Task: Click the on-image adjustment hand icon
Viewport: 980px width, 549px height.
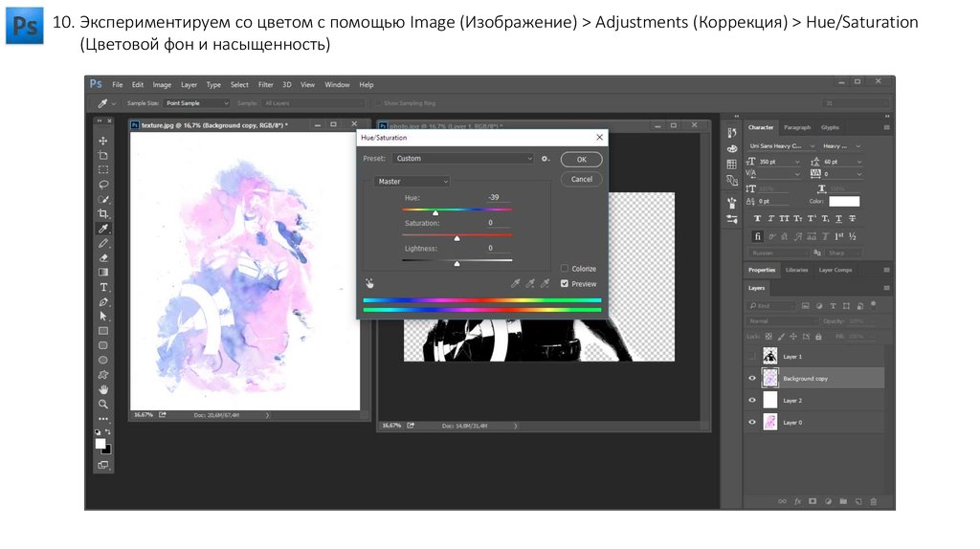Action: (x=369, y=283)
